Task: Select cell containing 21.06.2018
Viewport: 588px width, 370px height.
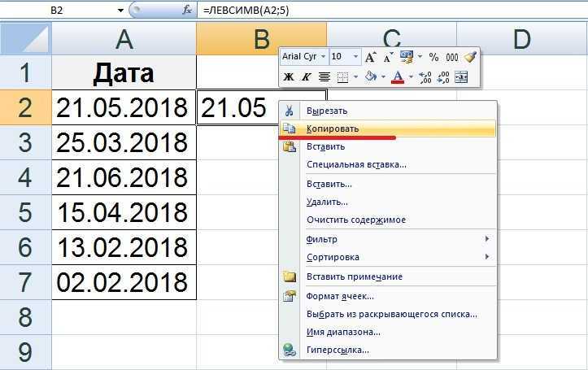Action: 124,177
